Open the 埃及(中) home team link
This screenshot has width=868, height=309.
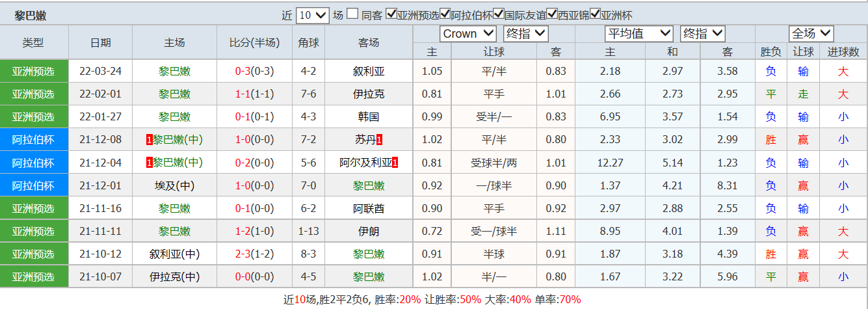pos(174,185)
